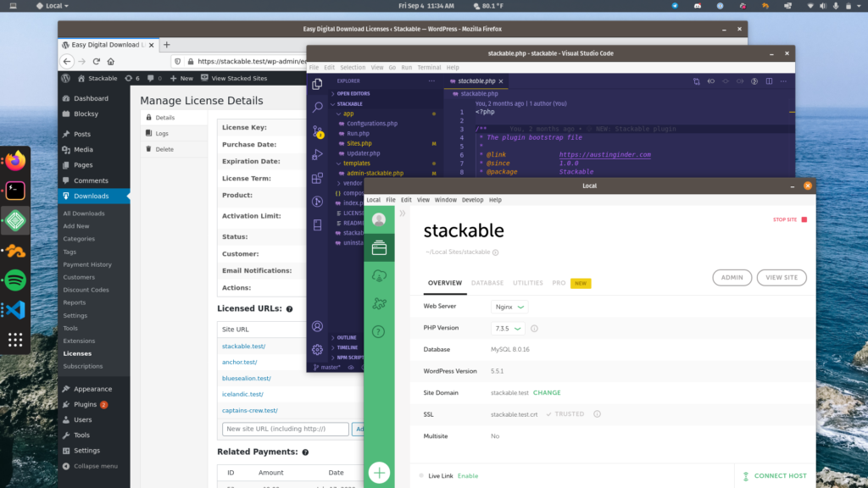Image resolution: width=868 pixels, height=488 pixels.
Task: Open Local help question mark icon
Action: [x=379, y=331]
